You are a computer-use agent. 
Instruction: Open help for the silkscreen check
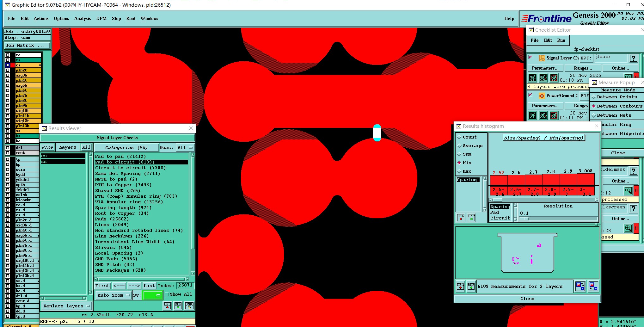(633, 209)
